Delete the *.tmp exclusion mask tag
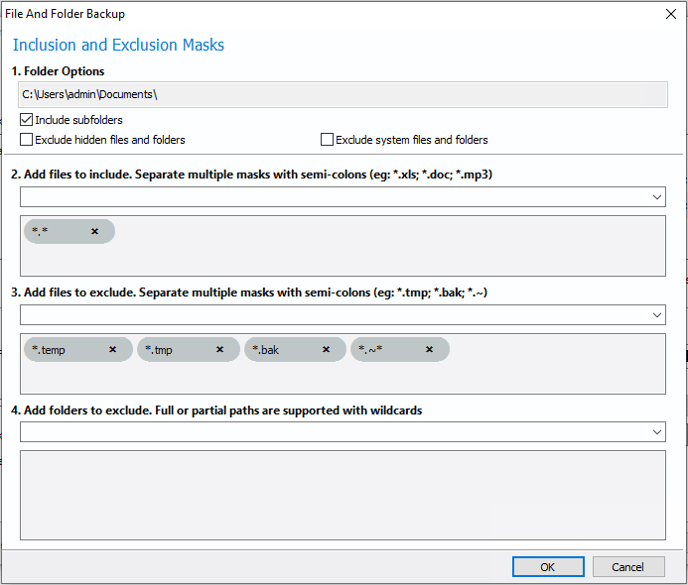 [220, 349]
